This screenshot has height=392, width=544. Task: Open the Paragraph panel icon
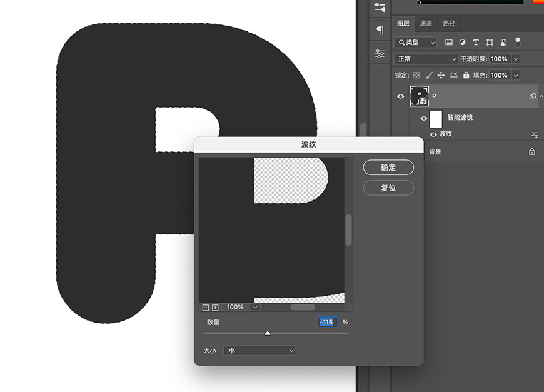(380, 31)
